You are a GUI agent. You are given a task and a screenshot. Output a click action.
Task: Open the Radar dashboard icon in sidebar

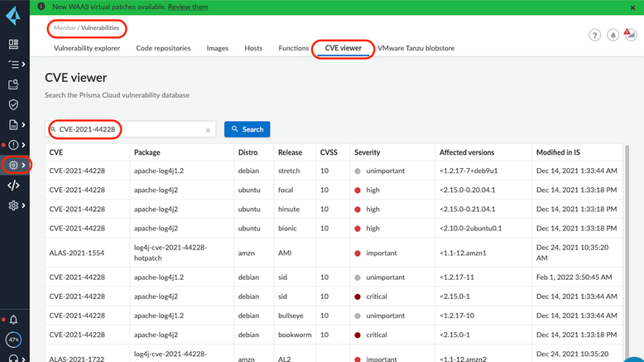pos(13,44)
